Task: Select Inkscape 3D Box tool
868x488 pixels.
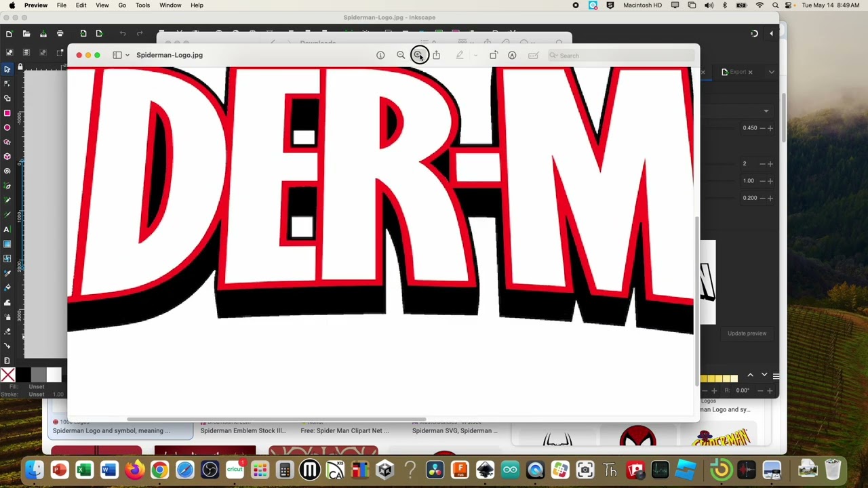Action: pyautogui.click(x=7, y=157)
